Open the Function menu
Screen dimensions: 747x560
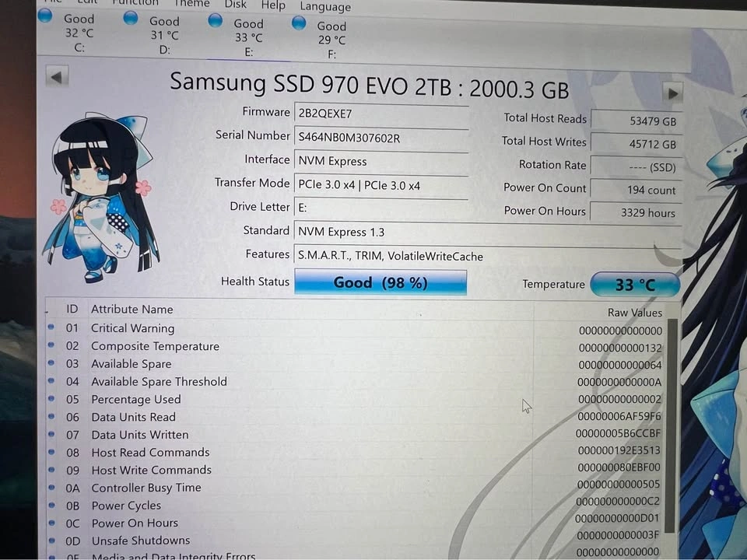[x=135, y=3]
